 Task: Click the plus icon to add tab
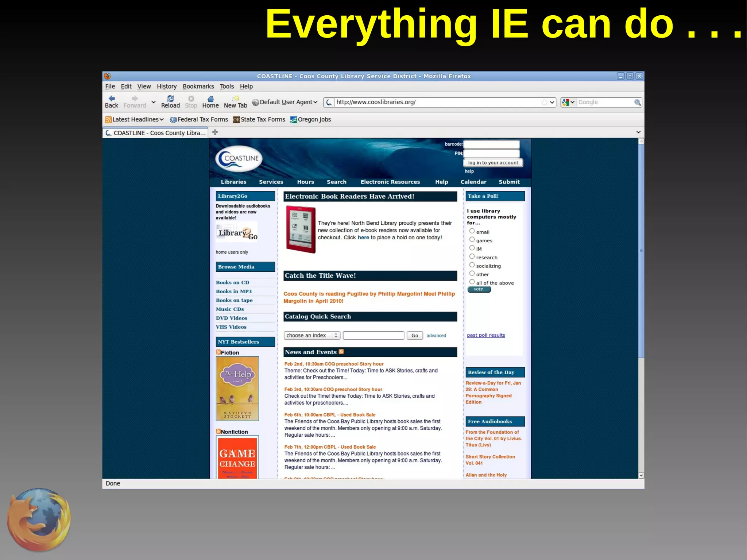(x=215, y=132)
